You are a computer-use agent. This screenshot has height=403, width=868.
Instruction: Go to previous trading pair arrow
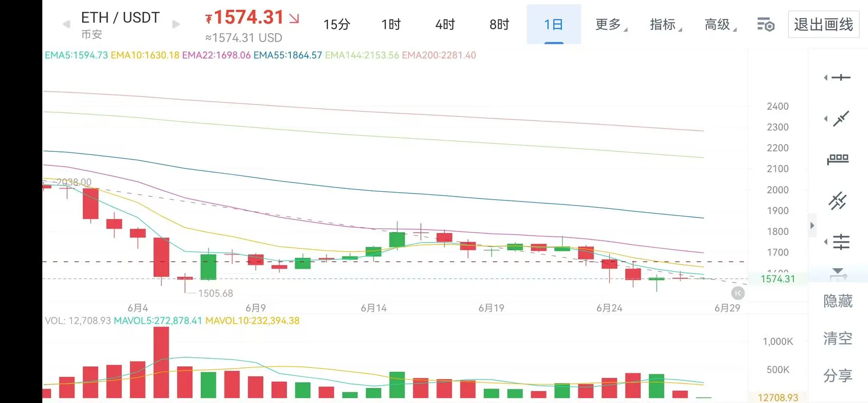pyautogui.click(x=67, y=24)
